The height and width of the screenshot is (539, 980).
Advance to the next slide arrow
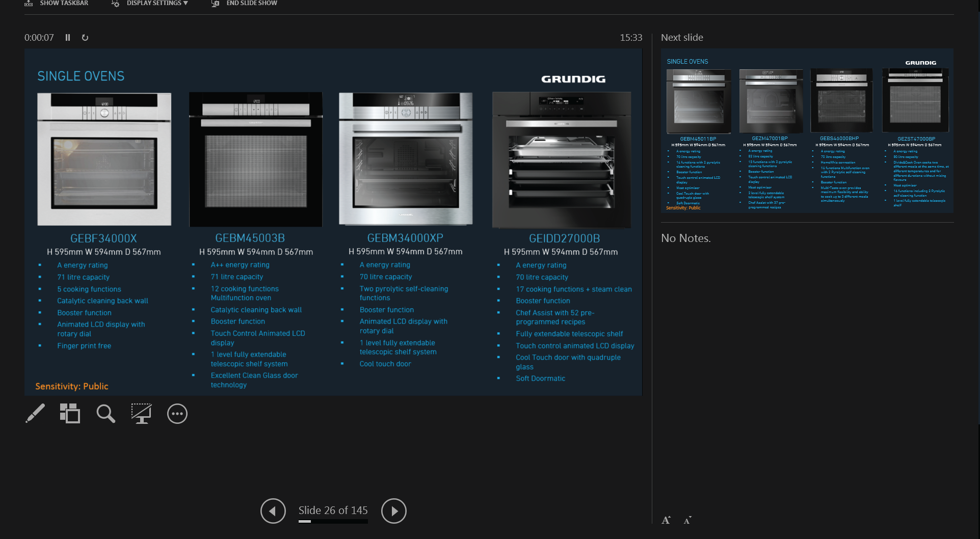393,511
